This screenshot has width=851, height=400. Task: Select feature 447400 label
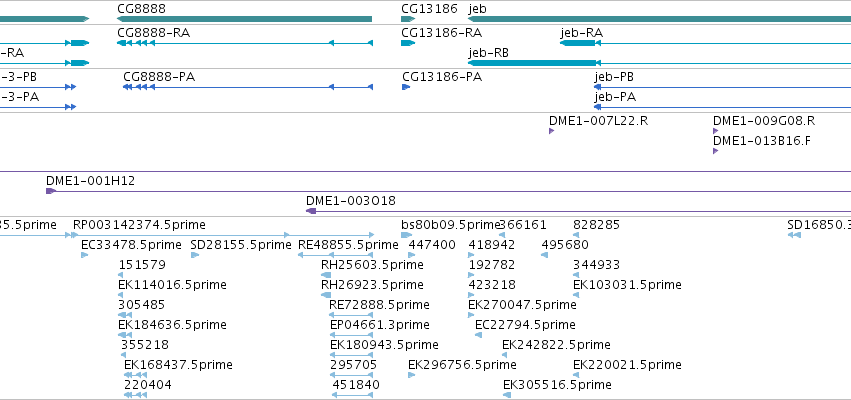431,245
